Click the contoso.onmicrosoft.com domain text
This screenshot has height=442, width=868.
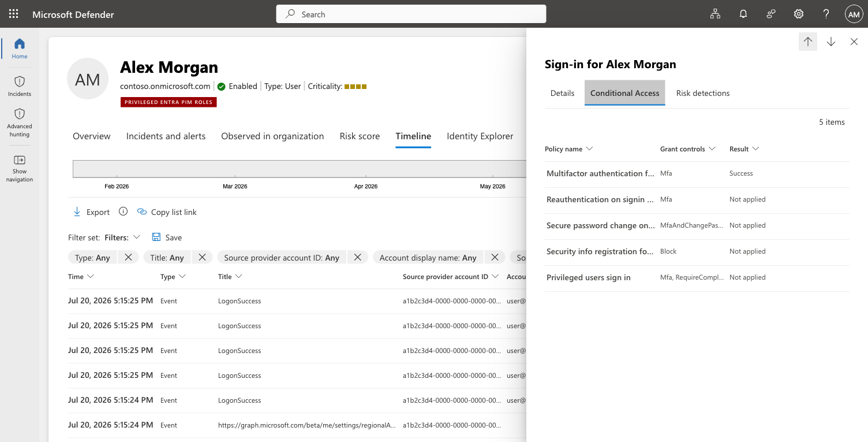(165, 86)
